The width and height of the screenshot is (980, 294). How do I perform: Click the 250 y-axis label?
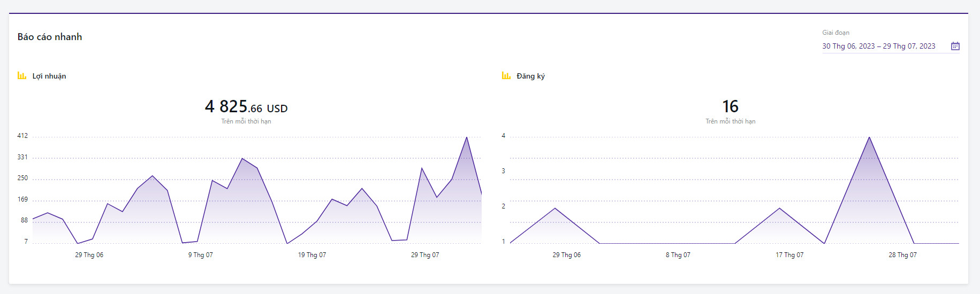22,178
